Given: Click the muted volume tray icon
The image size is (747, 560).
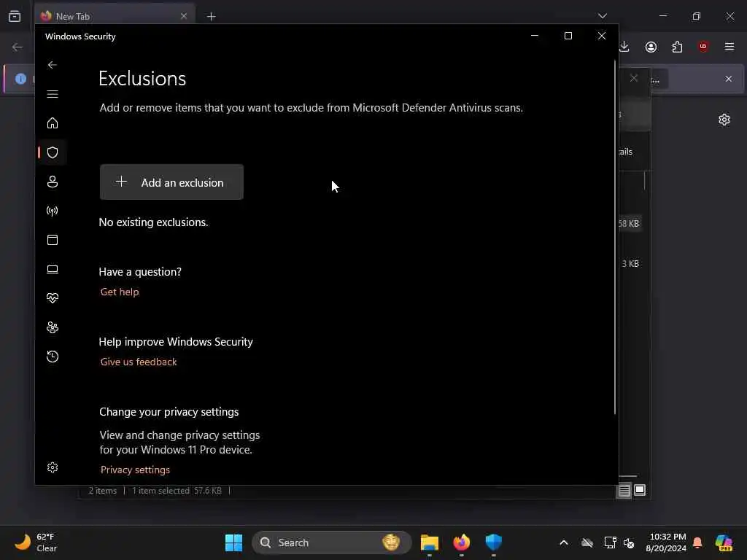Looking at the screenshot, I should 629,542.
